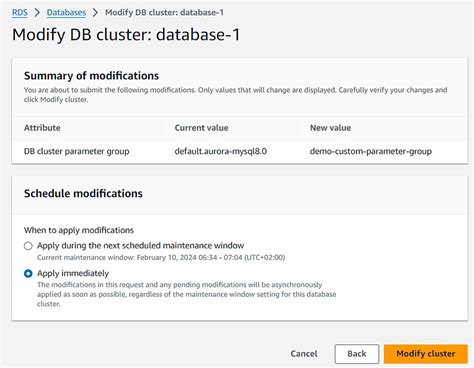Screen dimensions: 474x368
Task: Click the 'Attribute' column header
Action: pos(42,128)
